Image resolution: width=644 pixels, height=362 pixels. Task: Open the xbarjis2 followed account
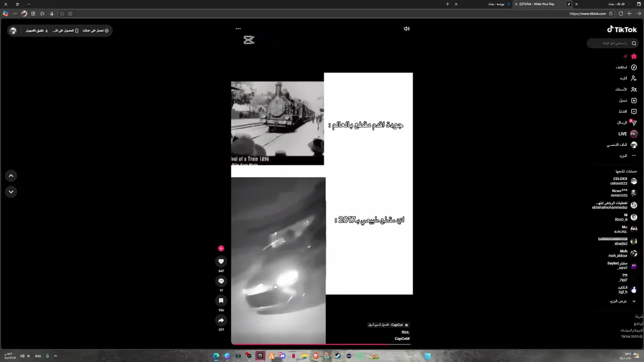[x=618, y=241]
